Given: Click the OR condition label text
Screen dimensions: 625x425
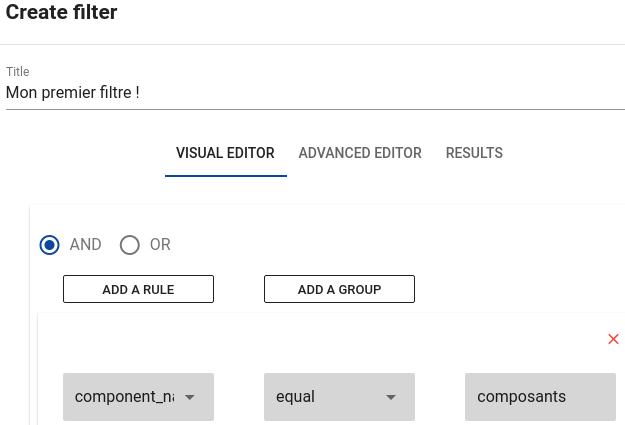Looking at the screenshot, I should [x=160, y=245].
